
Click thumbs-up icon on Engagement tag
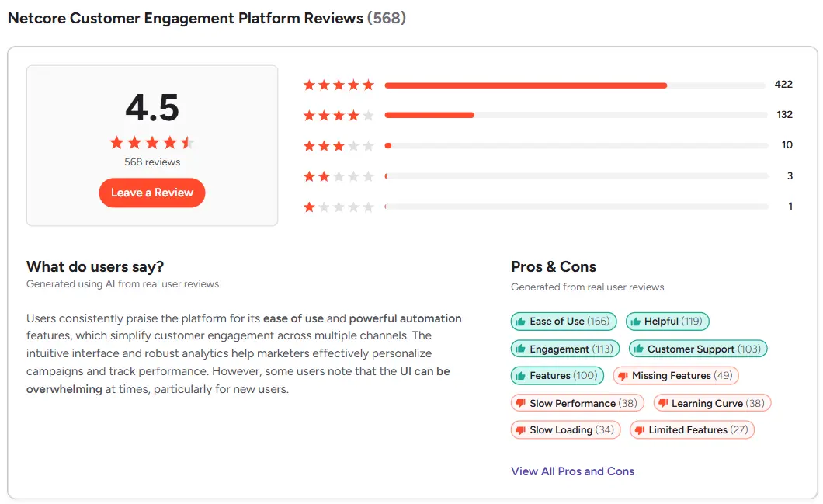521,349
